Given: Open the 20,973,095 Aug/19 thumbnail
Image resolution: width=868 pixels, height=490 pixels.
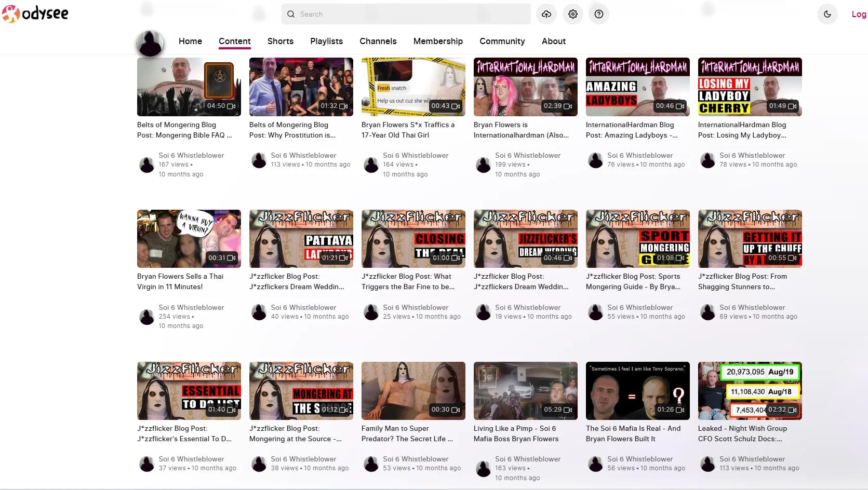Looking at the screenshot, I should click(x=750, y=391).
